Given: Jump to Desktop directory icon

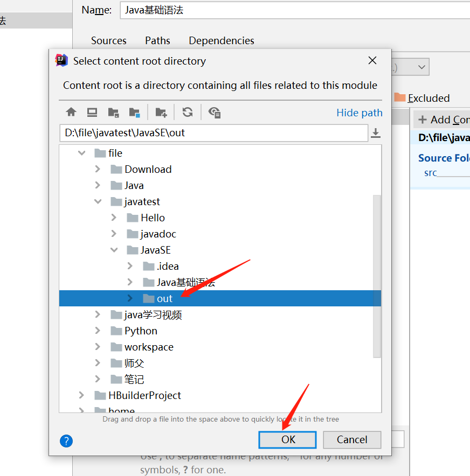Looking at the screenshot, I should point(92,113).
